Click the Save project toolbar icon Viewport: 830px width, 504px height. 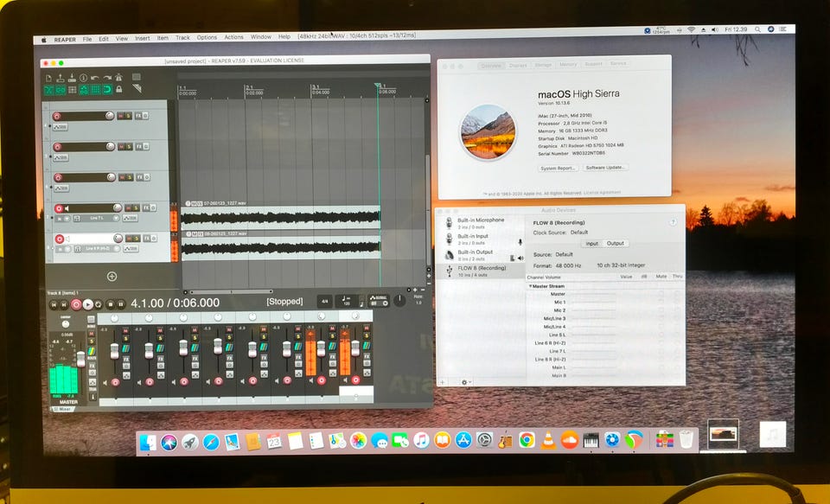point(72,78)
